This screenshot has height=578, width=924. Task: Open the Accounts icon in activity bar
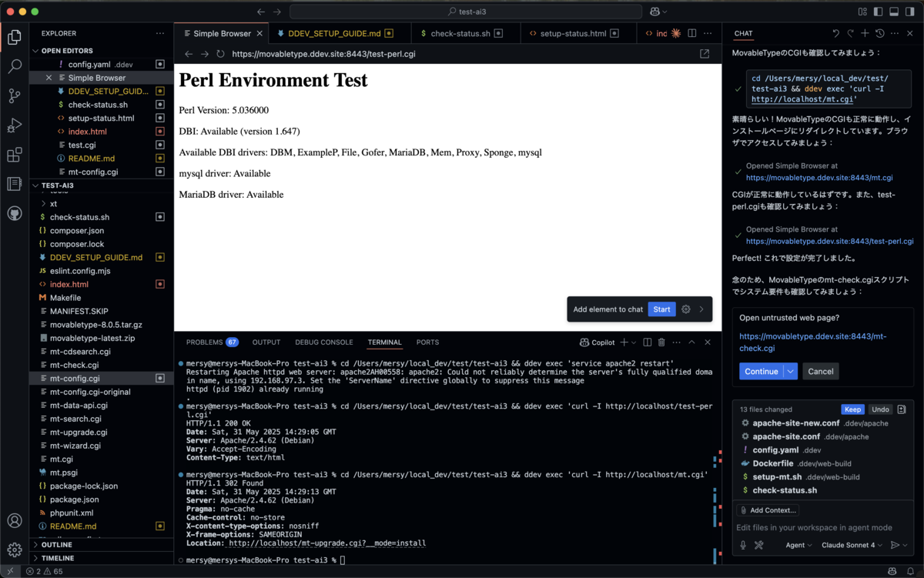[x=14, y=521]
